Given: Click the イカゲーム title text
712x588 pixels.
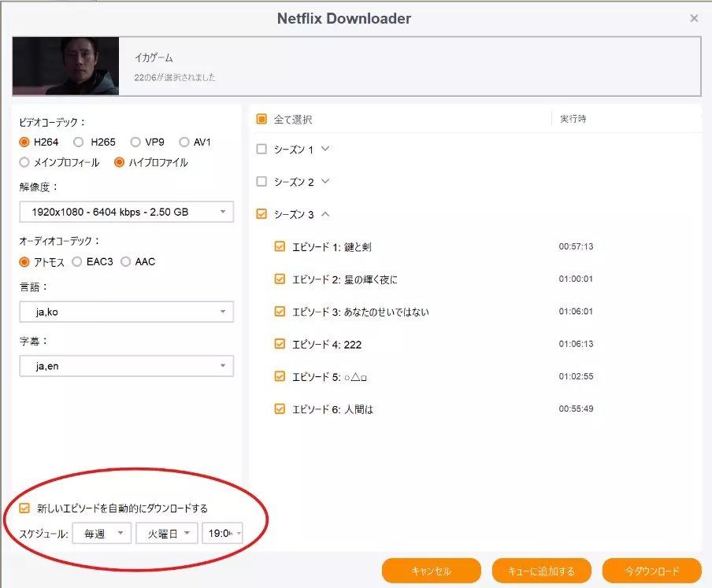Looking at the screenshot, I should click(154, 57).
